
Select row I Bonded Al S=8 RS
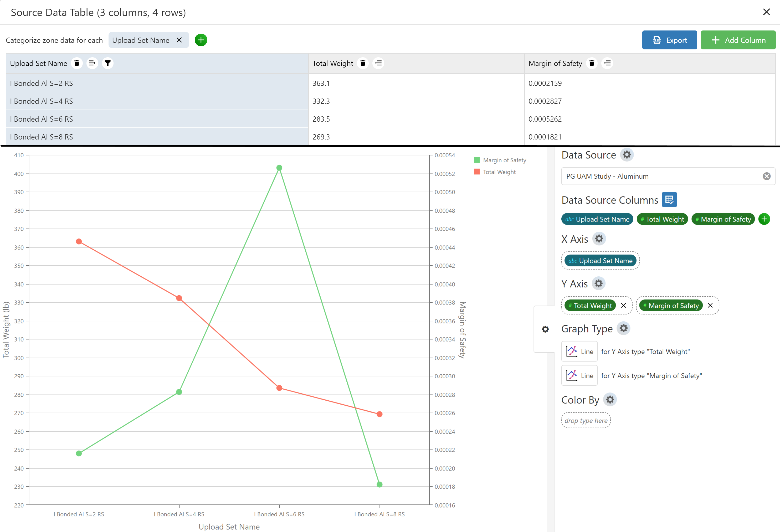point(157,137)
